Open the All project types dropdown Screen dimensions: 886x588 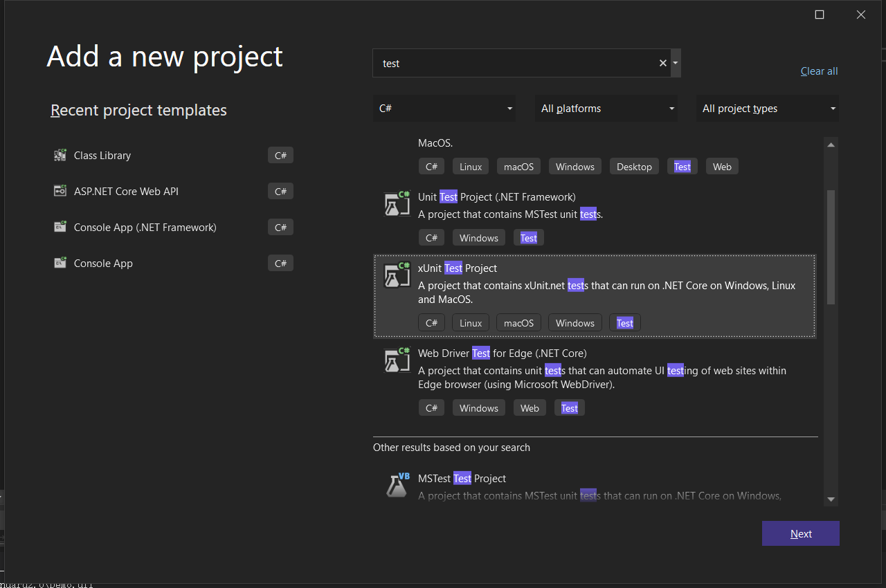[x=767, y=109]
